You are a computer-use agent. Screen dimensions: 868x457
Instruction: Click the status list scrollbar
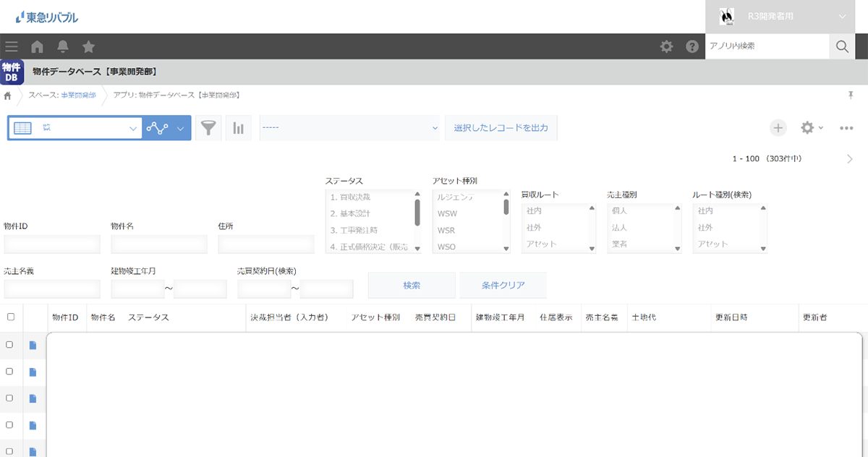click(417, 212)
